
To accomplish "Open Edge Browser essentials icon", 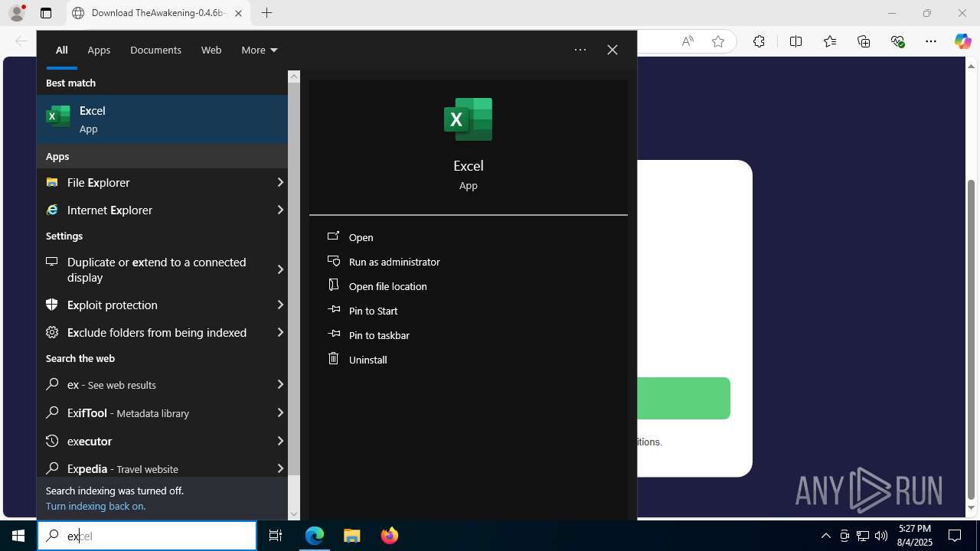I will coord(898,41).
